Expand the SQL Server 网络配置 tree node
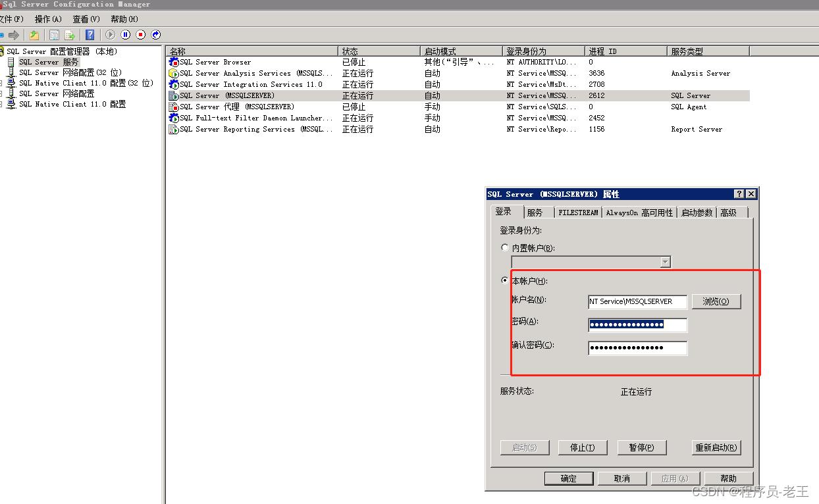819x504 pixels. pos(1,94)
